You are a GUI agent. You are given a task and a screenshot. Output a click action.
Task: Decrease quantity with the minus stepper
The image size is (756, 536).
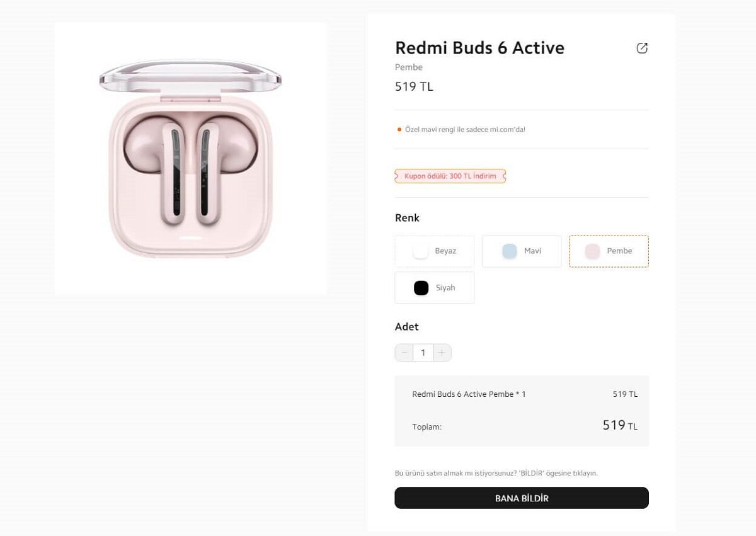coord(403,353)
